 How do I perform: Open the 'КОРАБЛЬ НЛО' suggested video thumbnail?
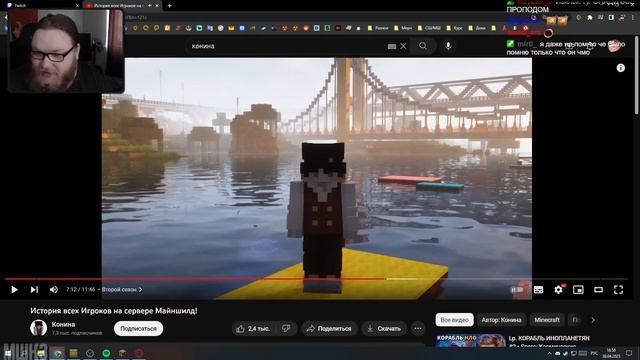471,341
